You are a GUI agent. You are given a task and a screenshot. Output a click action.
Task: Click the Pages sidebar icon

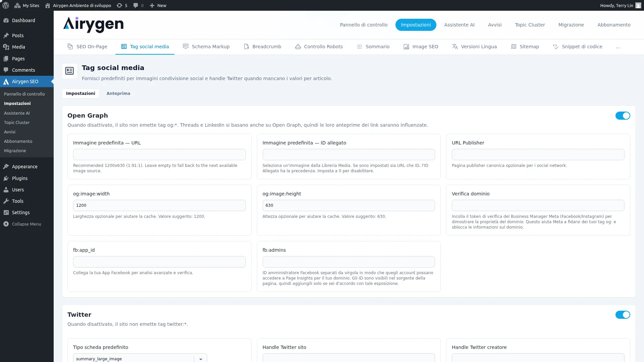tap(6, 59)
